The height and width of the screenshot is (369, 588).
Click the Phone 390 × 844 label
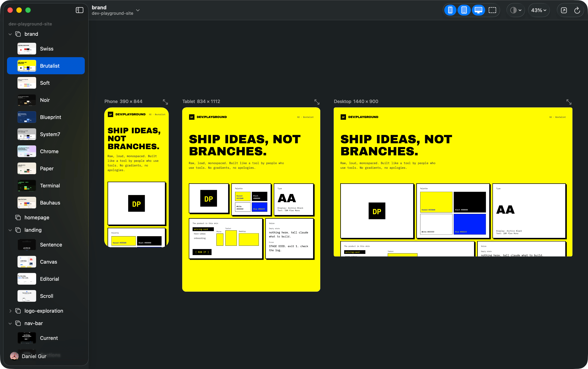coord(123,101)
